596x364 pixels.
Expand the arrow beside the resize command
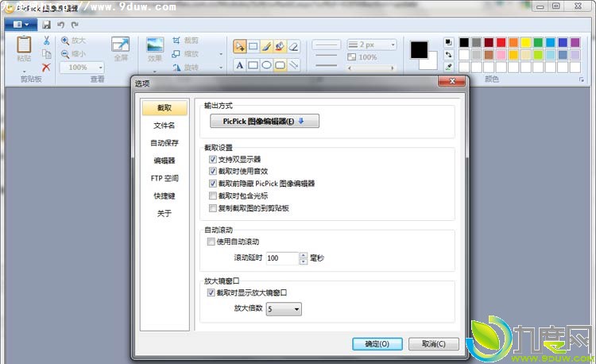tap(221, 54)
